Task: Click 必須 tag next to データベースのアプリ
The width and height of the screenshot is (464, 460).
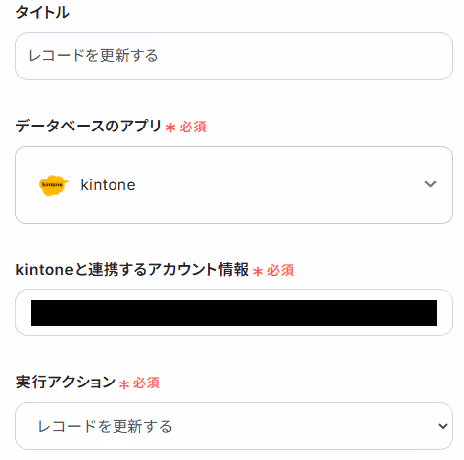Action: [x=193, y=127]
